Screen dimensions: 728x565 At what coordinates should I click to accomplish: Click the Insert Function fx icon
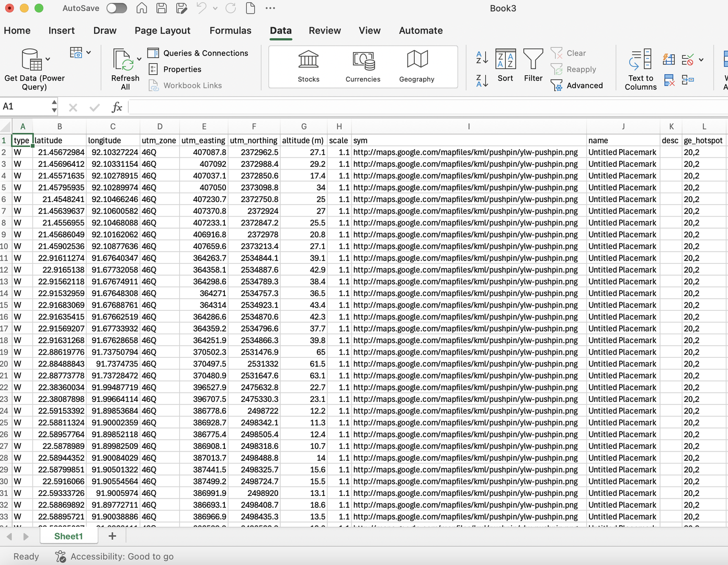[x=117, y=107]
